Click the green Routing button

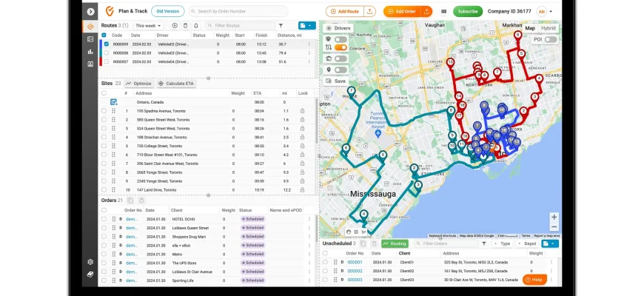[395, 243]
